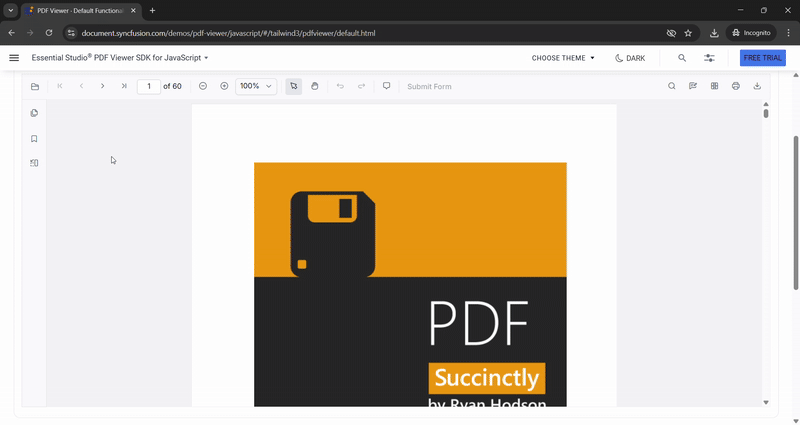
Task: Click the FREE TRIAL button
Action: coord(762,58)
